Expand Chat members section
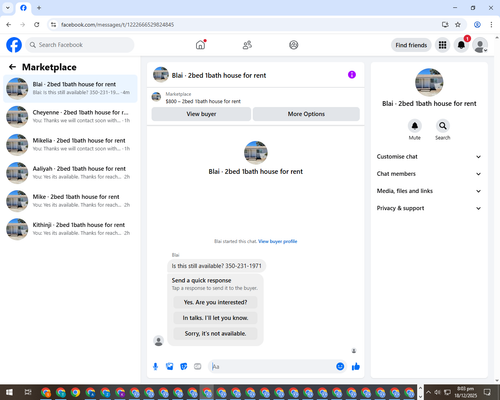This screenshot has height=400, width=500. 429,174
